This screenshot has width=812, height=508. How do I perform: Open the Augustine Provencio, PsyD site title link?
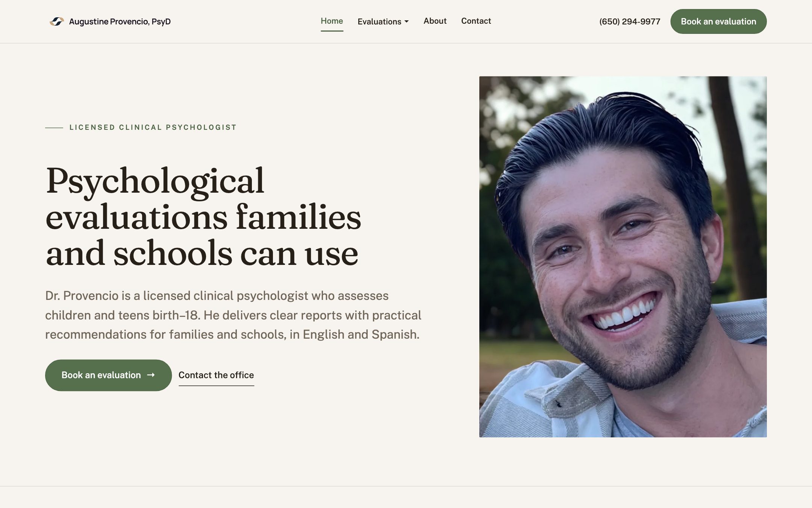120,21
